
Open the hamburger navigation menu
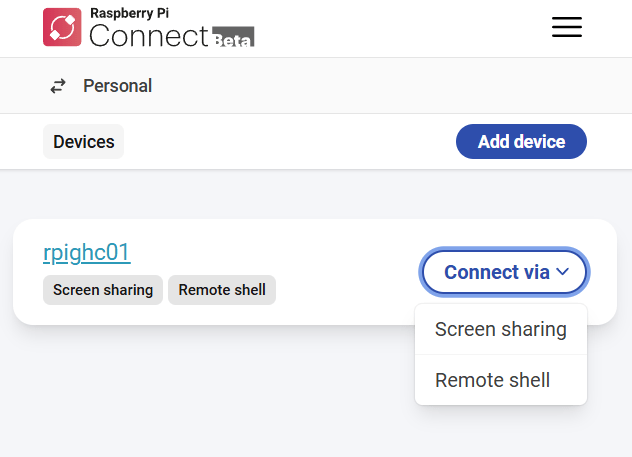pos(567,28)
